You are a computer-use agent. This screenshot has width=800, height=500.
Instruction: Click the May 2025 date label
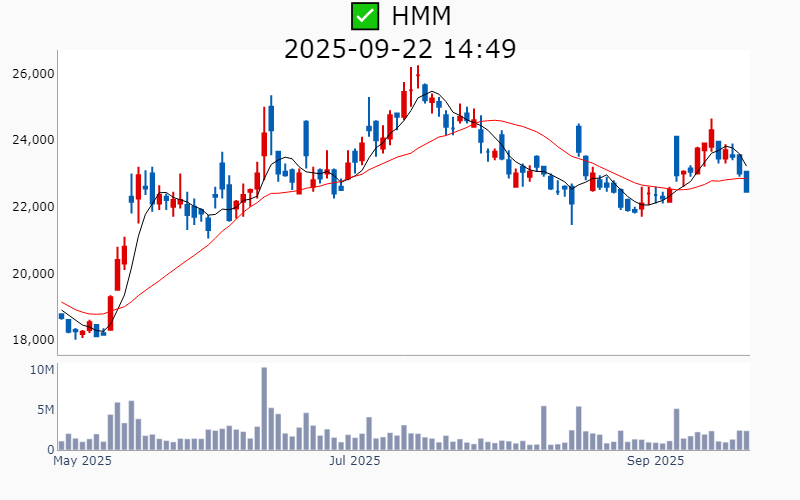pyautogui.click(x=82, y=461)
